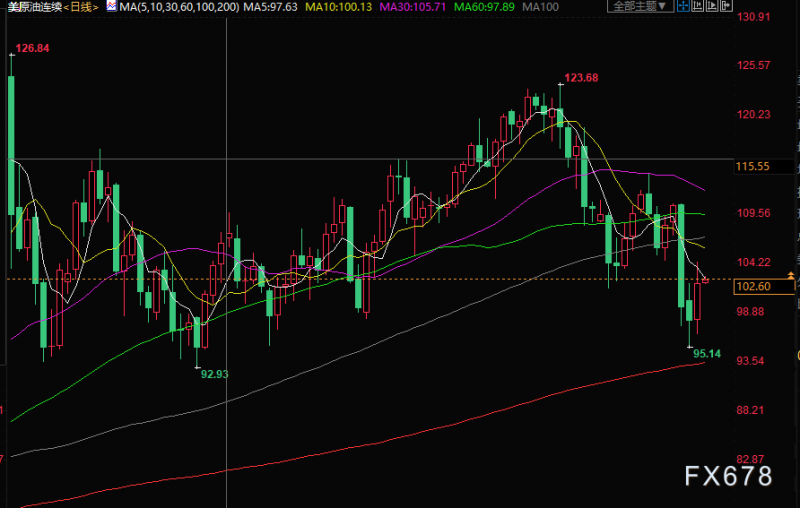Click the 88.21 axis price
Screen dimensions: 800x508
[x=751, y=410]
